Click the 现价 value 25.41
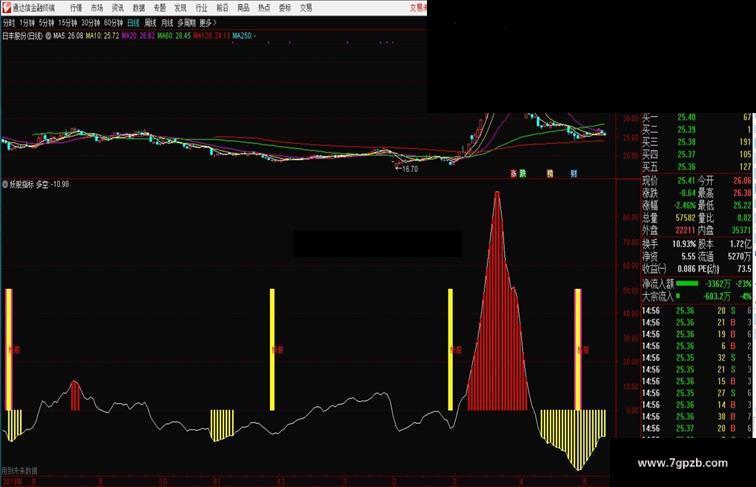The width and height of the screenshot is (756, 487). pyautogui.click(x=686, y=181)
